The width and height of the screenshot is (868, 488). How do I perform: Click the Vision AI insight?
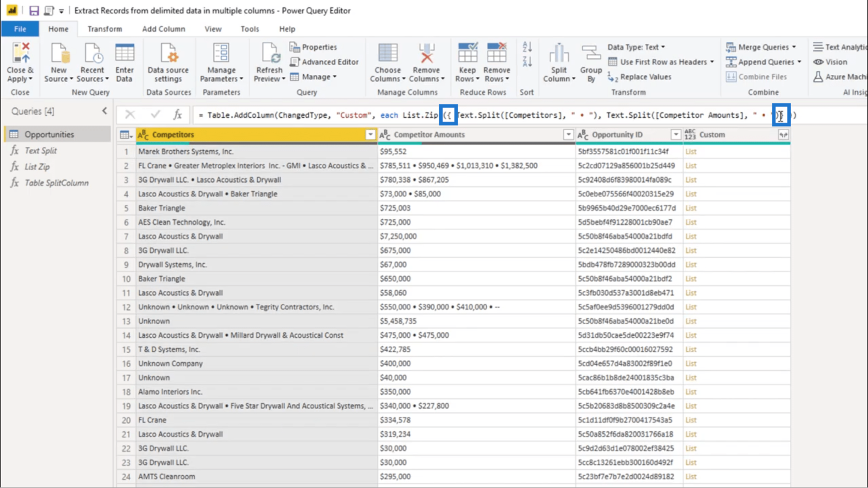[x=830, y=62]
